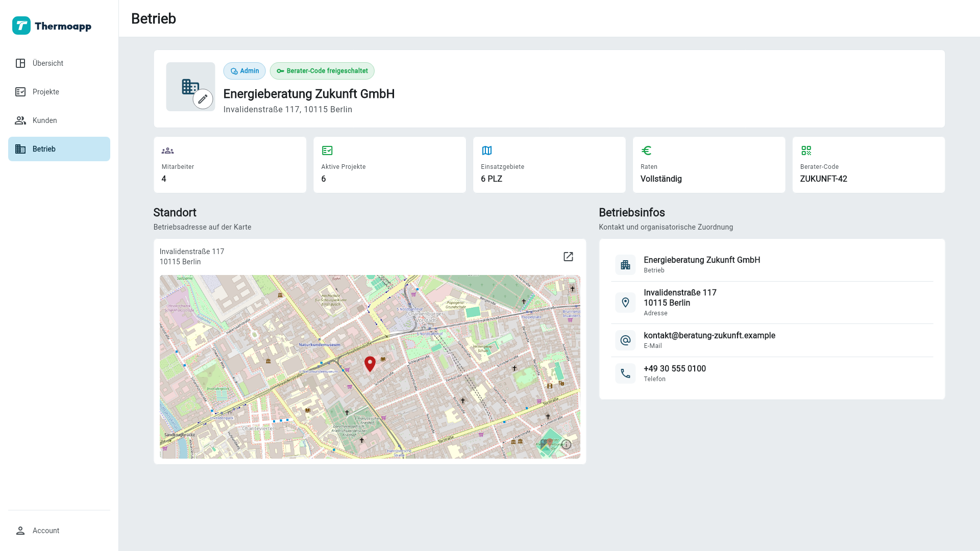Click the map info icon
Screen dimensions: 980x551
point(566,444)
